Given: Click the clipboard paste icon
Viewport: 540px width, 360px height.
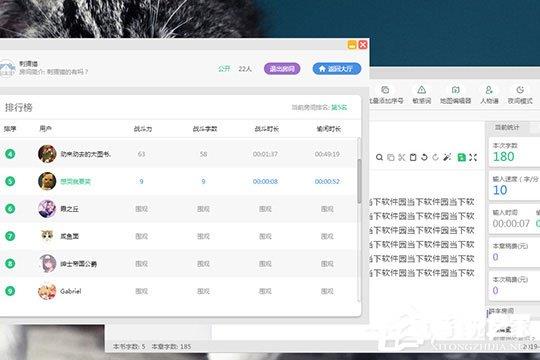Looking at the screenshot, I should [413, 157].
